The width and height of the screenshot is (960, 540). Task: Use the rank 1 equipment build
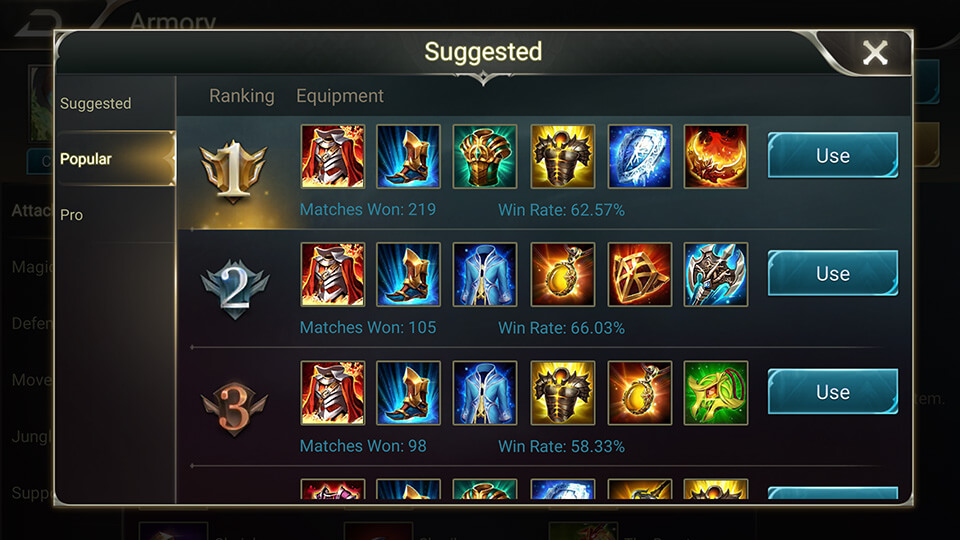pos(833,156)
